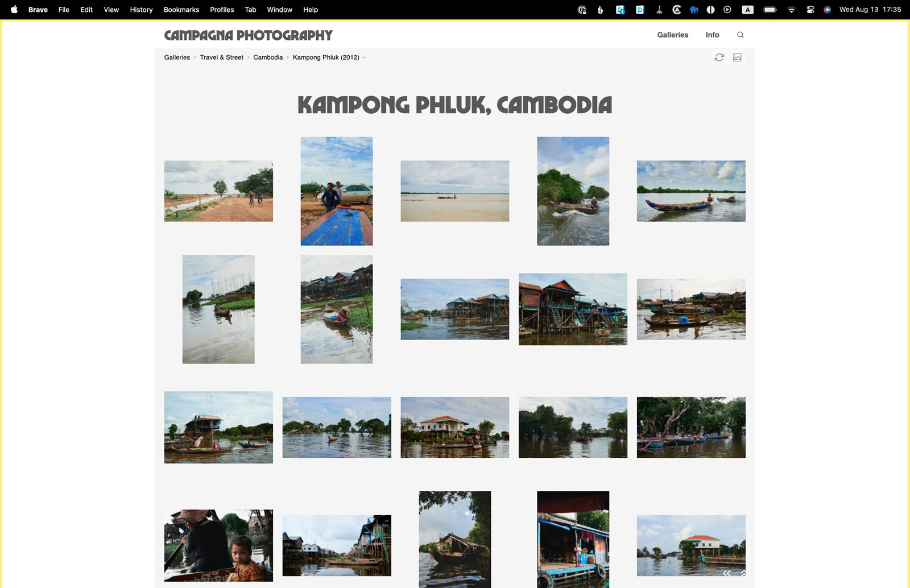Open the Brave app menu
Viewport: 910px width, 588px height.
[x=38, y=10]
